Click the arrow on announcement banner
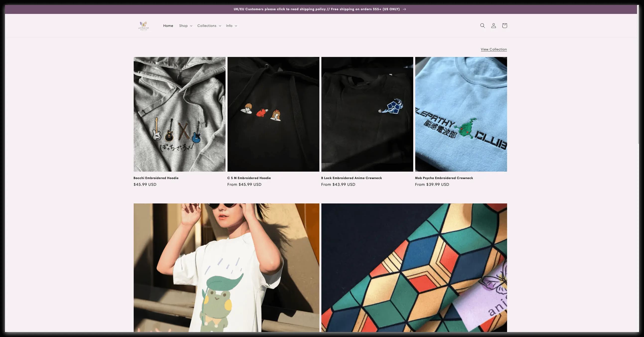 point(404,8)
